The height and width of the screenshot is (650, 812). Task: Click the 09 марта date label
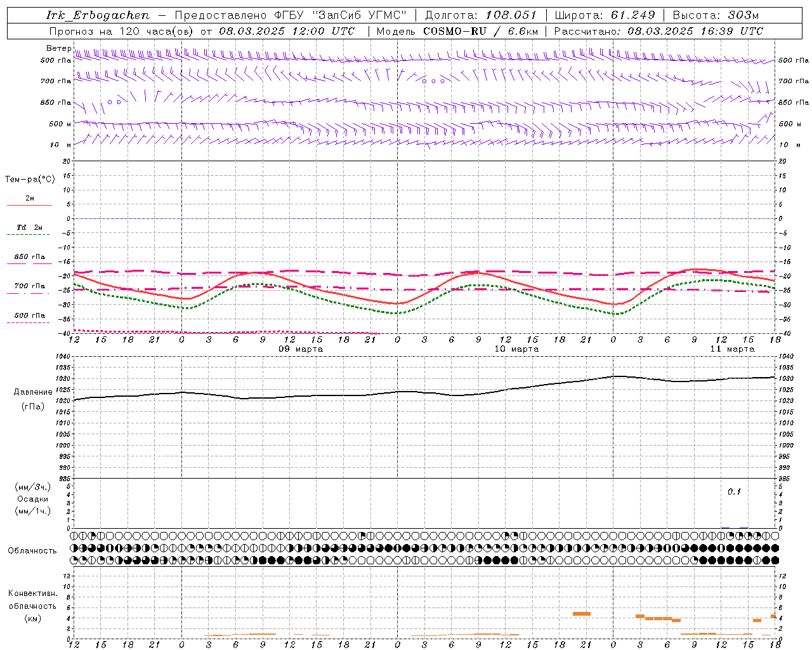click(x=301, y=349)
